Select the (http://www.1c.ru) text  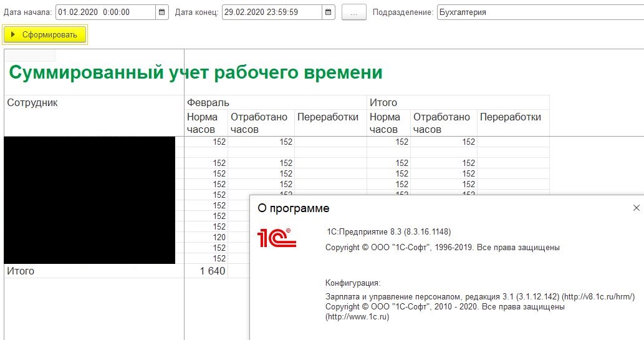[x=357, y=317]
